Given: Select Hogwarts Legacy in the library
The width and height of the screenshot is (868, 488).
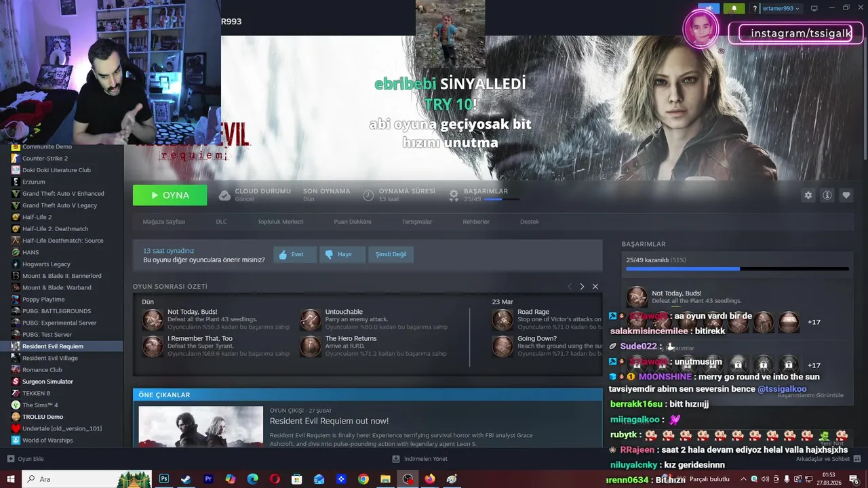Looking at the screenshot, I should pyautogui.click(x=46, y=264).
